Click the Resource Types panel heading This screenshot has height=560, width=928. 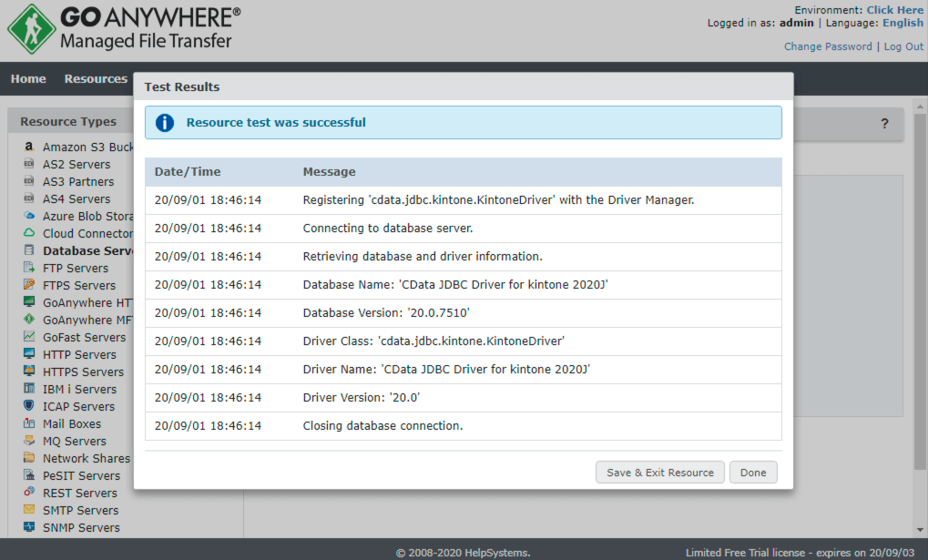click(x=68, y=121)
